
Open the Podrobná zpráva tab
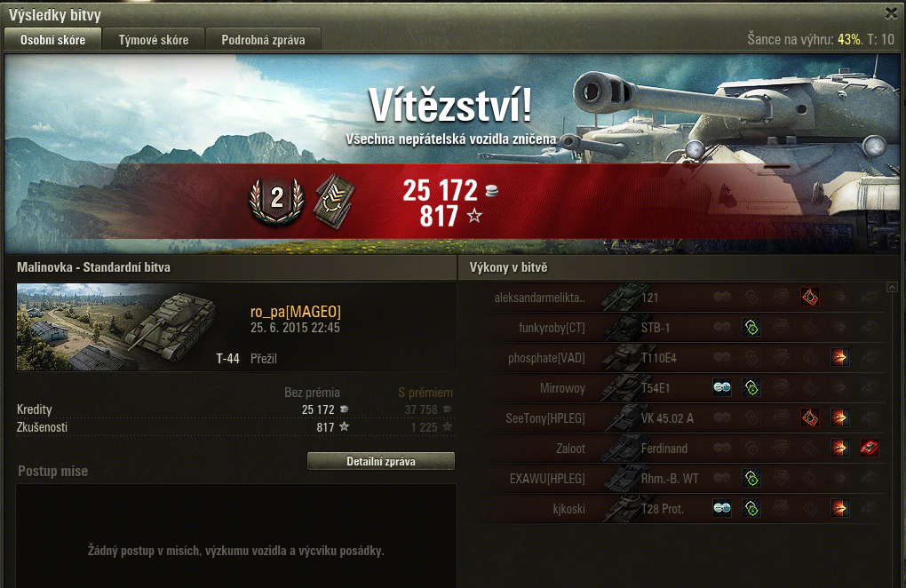(x=263, y=39)
